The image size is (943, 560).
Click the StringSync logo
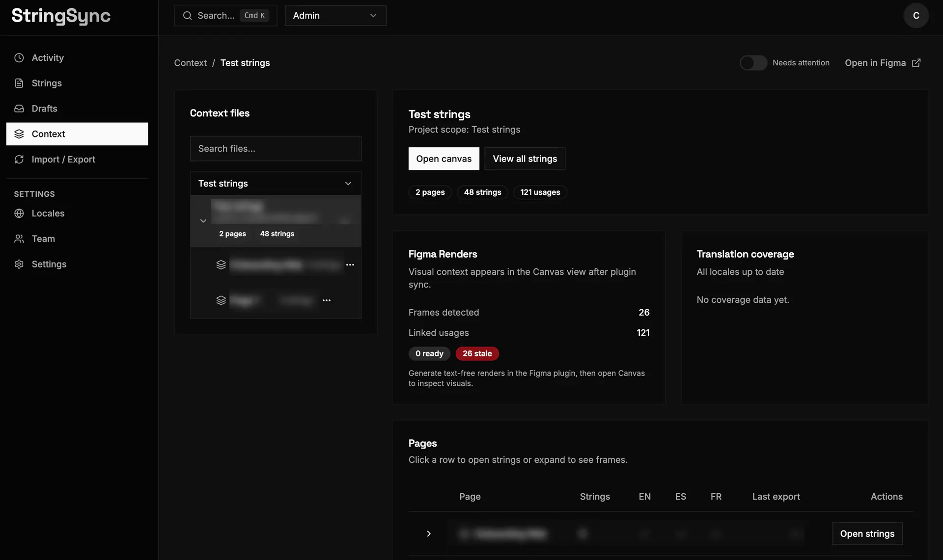tap(61, 16)
